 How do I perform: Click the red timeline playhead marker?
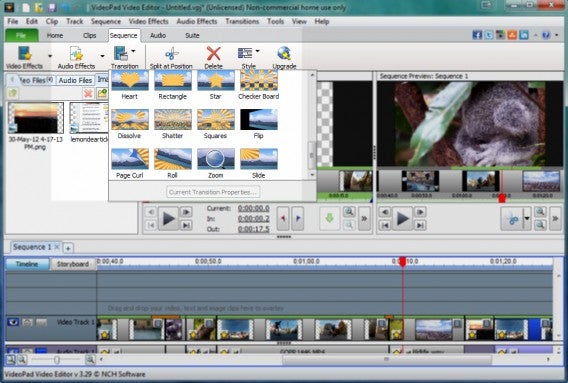point(403,262)
